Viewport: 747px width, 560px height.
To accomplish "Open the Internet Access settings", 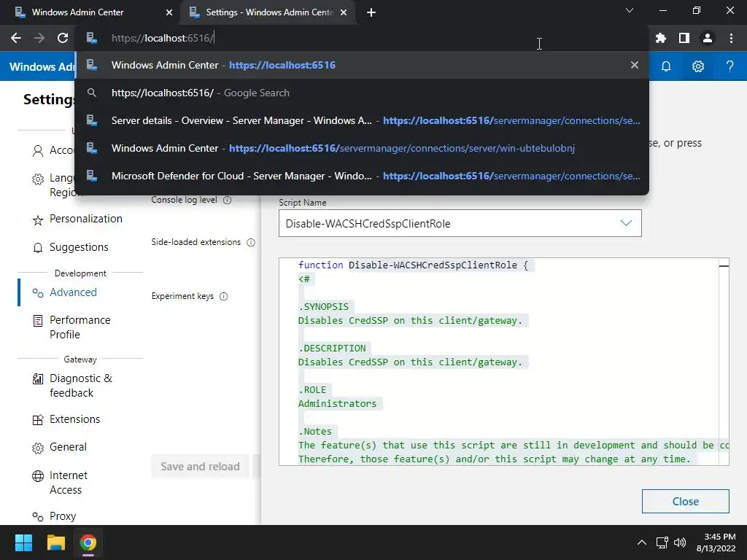I will click(x=68, y=483).
